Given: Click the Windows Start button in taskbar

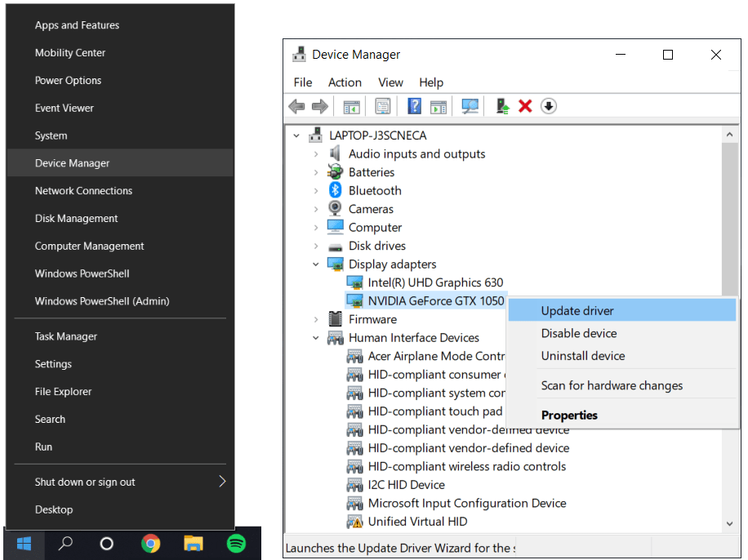Looking at the screenshot, I should (24, 544).
